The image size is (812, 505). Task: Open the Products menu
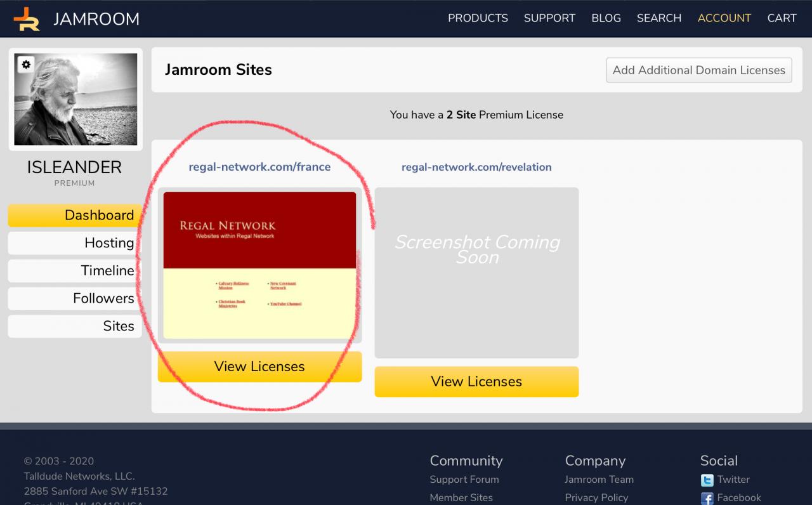[x=478, y=18]
